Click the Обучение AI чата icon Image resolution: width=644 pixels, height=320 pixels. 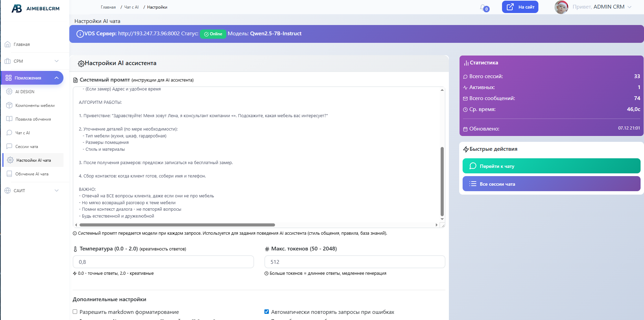coord(9,174)
